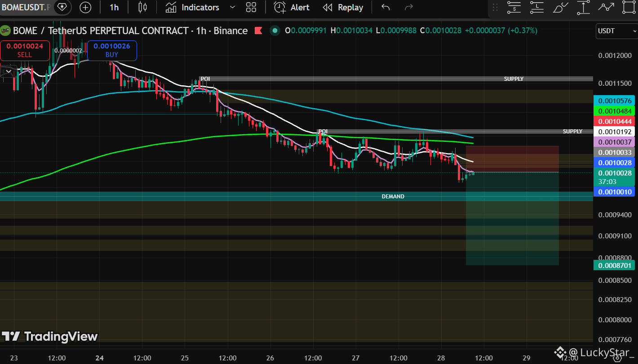Click the date 24 on the time axis
Image resolution: width=638 pixels, height=364 pixels.
pos(100,358)
